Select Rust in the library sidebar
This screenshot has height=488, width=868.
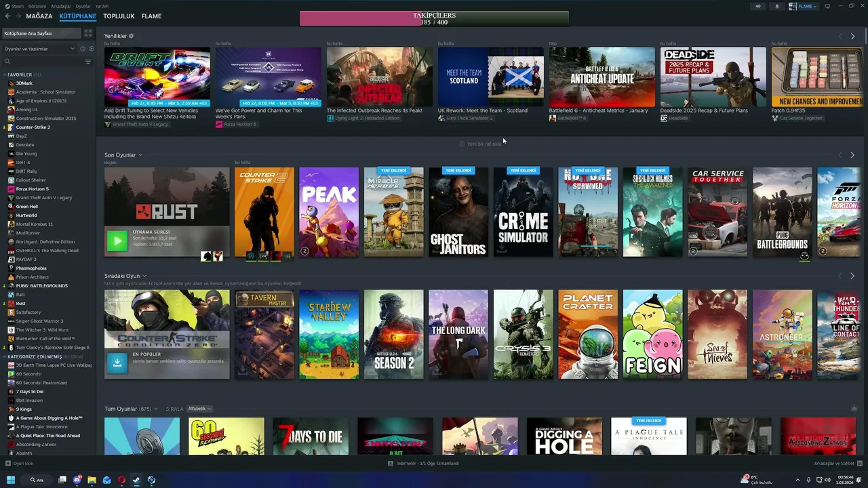coord(20,304)
